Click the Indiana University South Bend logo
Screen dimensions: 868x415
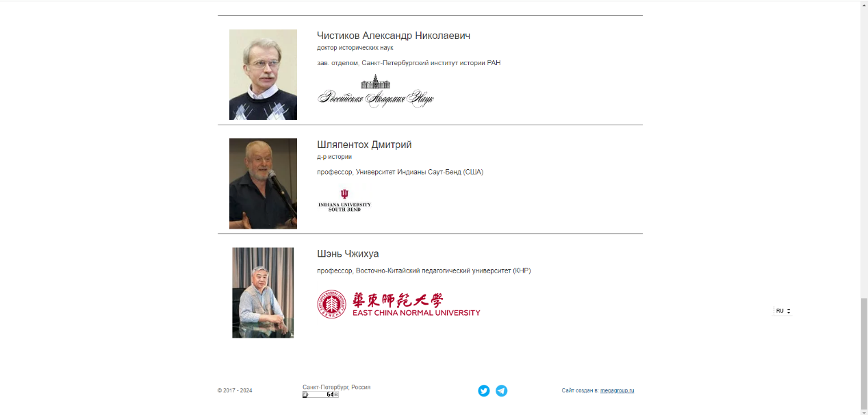pyautogui.click(x=344, y=200)
